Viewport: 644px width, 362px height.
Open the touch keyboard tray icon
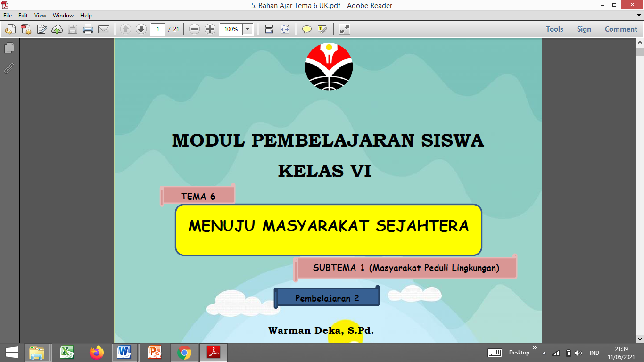point(495,353)
